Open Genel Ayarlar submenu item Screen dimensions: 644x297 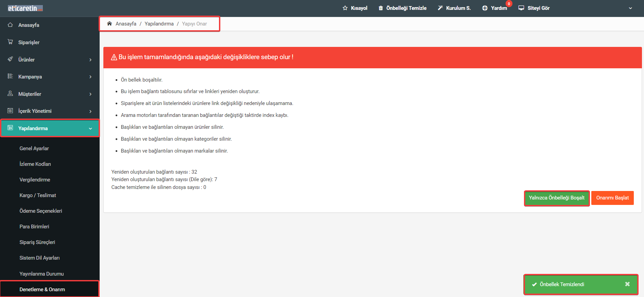tap(34, 148)
